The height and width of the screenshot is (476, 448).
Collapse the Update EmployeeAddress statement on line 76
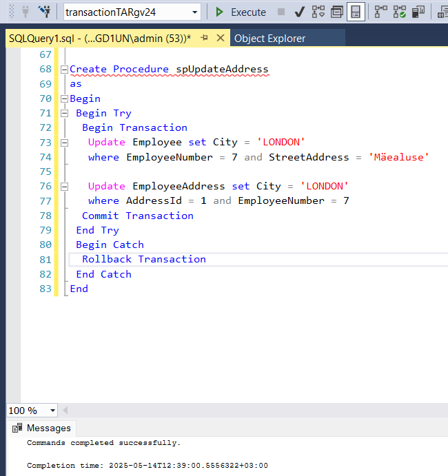click(64, 187)
